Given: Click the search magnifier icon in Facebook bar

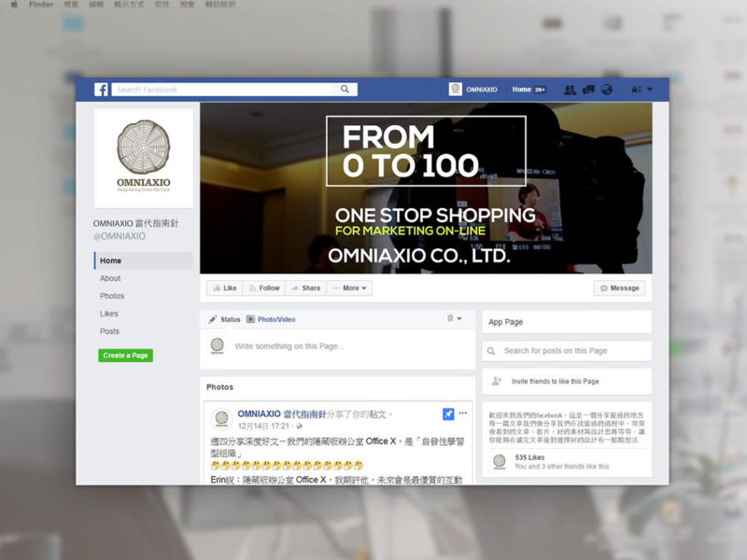Looking at the screenshot, I should pos(345,89).
